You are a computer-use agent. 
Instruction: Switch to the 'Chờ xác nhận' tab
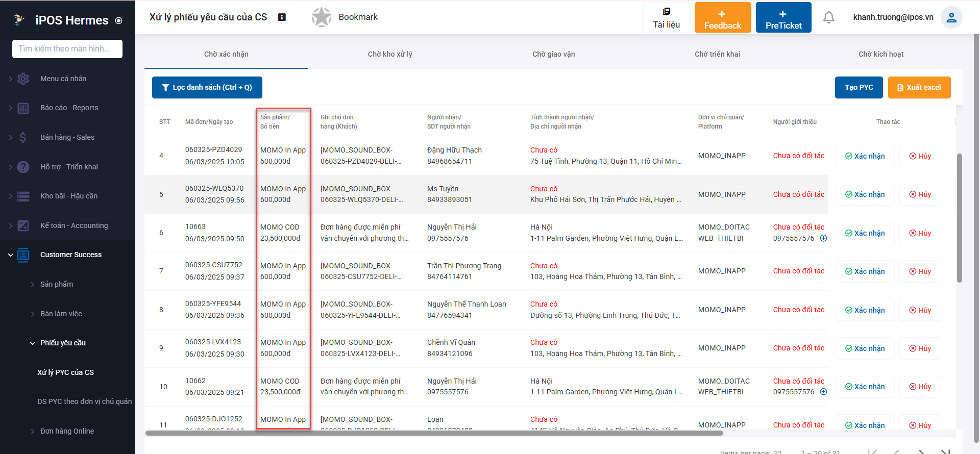(x=226, y=54)
